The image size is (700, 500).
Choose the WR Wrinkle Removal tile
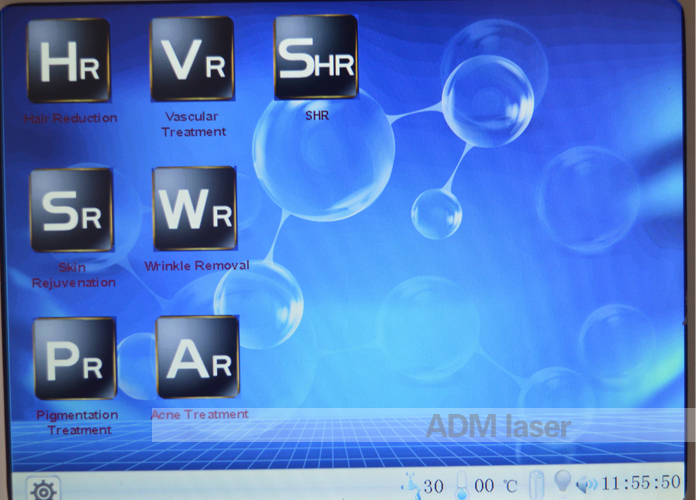click(195, 208)
